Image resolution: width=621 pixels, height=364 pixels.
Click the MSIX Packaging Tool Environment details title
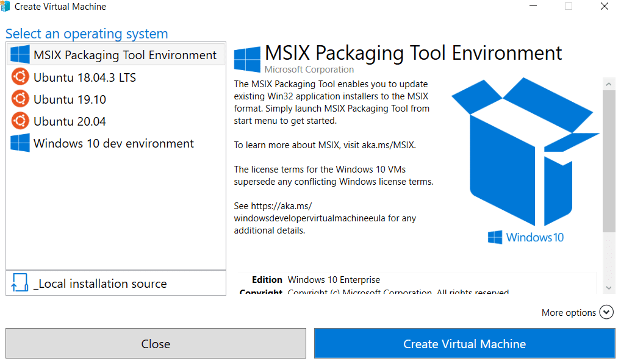pyautogui.click(x=413, y=53)
